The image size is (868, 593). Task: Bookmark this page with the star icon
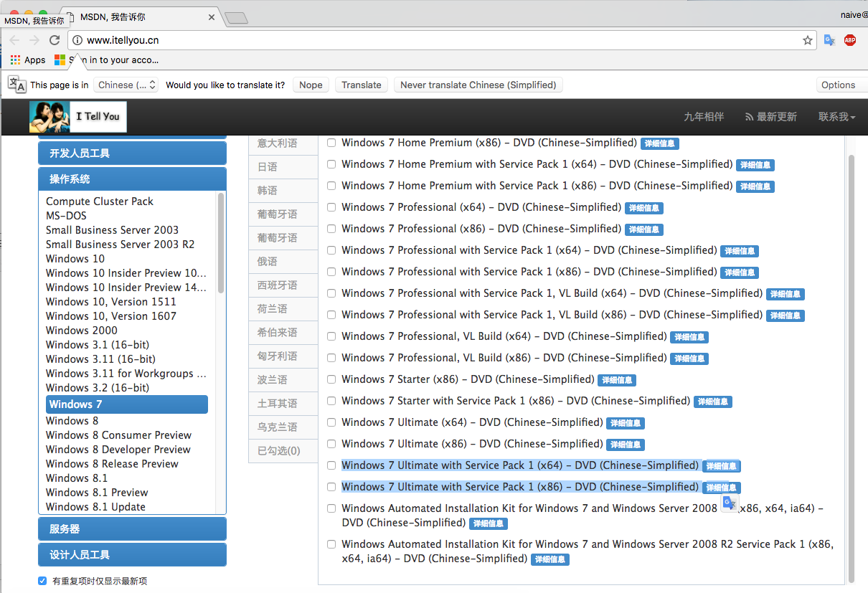point(808,40)
